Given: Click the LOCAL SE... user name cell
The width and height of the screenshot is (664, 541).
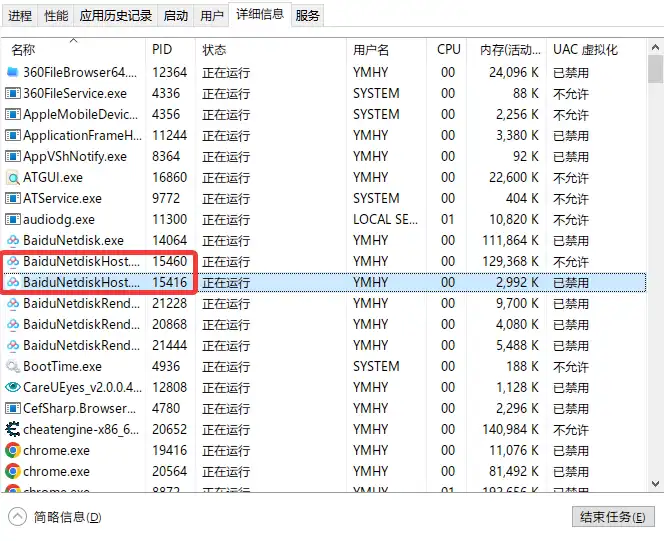Looking at the screenshot, I should 385,219.
